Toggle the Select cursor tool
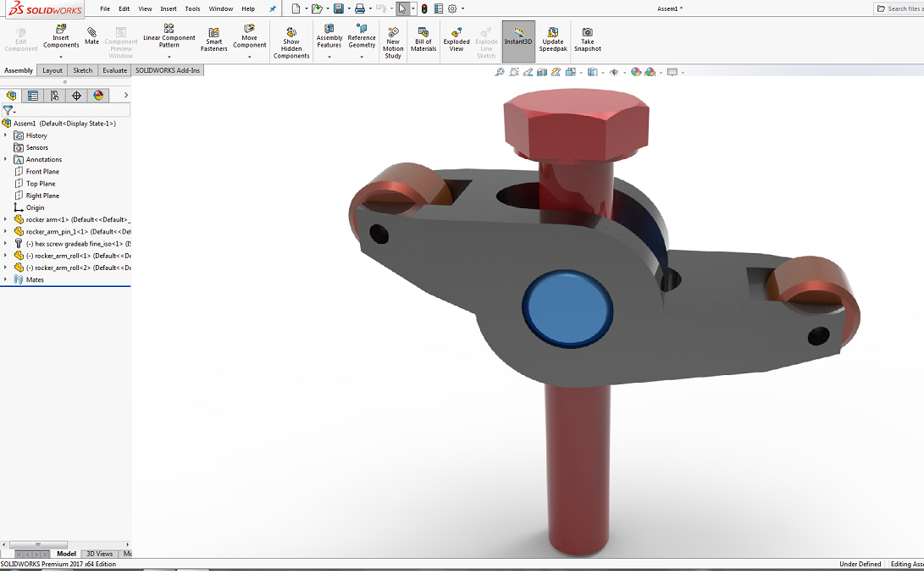 tap(402, 8)
